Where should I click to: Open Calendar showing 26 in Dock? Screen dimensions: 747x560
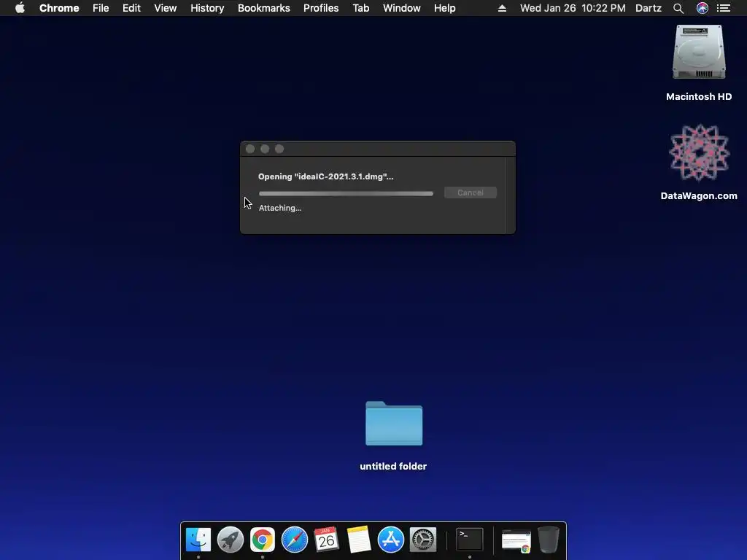[326, 540]
